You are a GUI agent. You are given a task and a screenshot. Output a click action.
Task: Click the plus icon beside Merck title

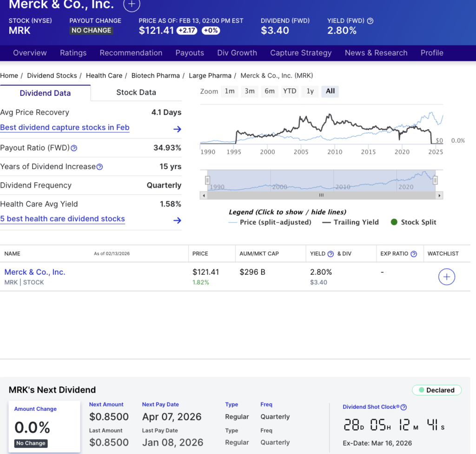132,5
